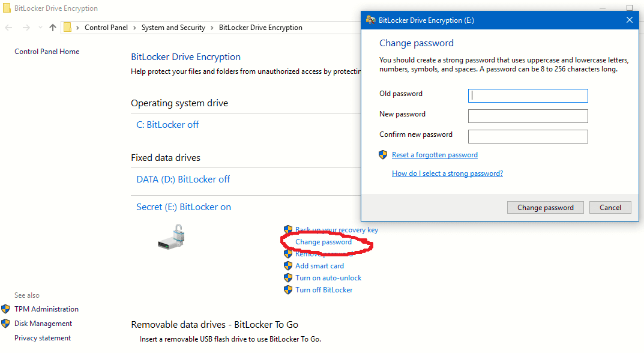Click the shield icon beside Add smart card
The height and width of the screenshot is (353, 644).
pos(288,266)
